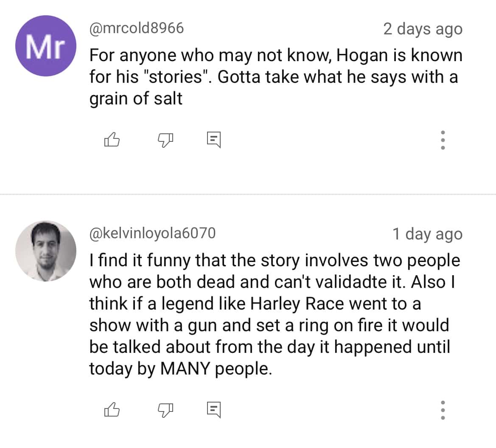Click the "1 day ago" timestamp
The image size is (496, 448).
click(427, 234)
